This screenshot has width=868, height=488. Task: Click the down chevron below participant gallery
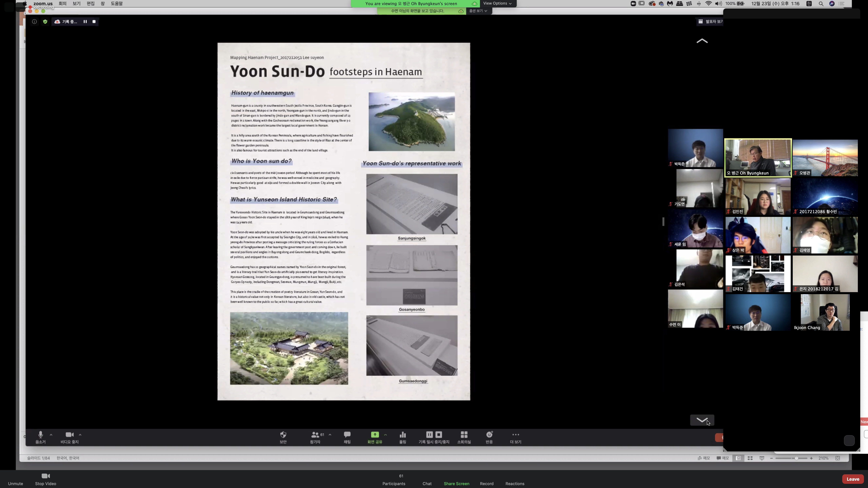(x=702, y=420)
